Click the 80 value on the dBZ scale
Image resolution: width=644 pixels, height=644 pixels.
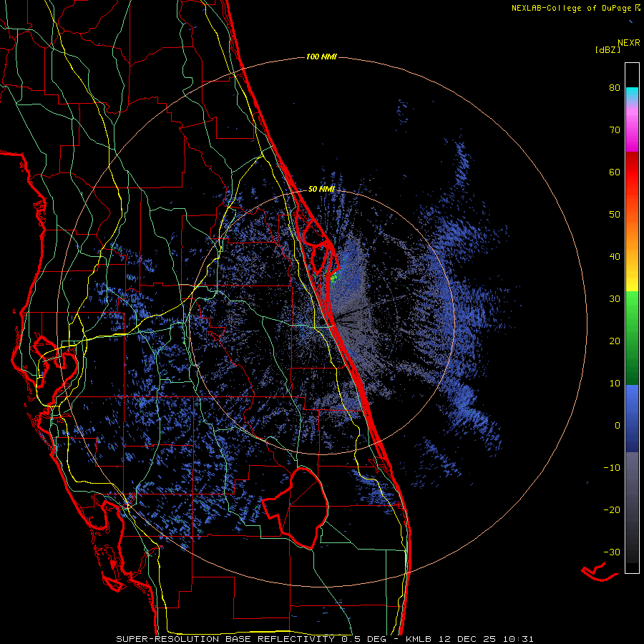pyautogui.click(x=615, y=88)
